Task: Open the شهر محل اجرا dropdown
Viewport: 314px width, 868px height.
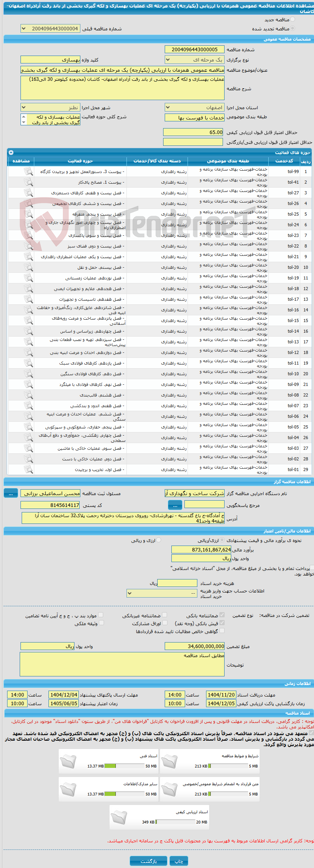Action: coord(50,108)
